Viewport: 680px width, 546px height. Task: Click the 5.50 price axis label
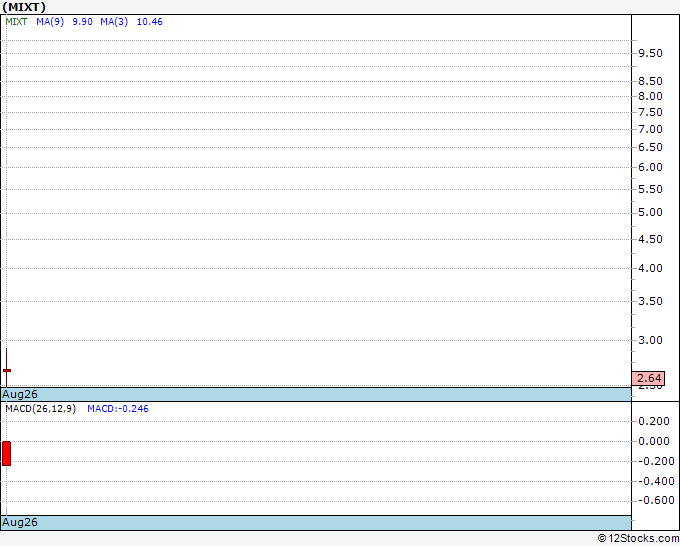point(651,190)
